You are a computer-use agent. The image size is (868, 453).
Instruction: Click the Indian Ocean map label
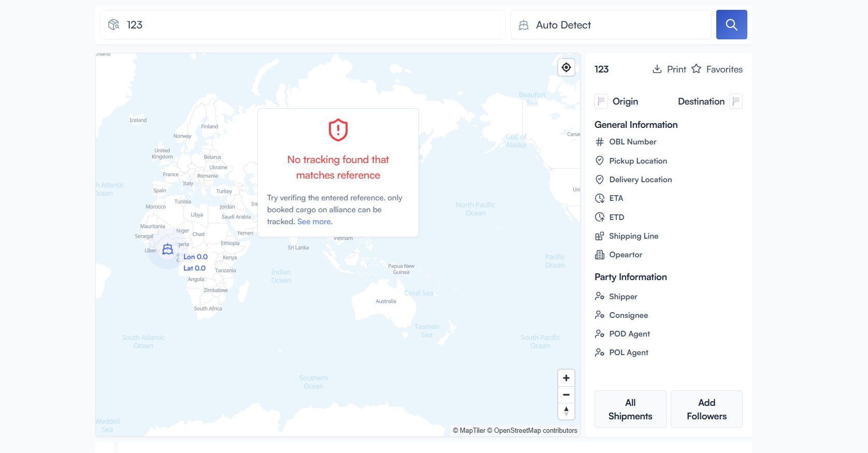[x=281, y=276]
